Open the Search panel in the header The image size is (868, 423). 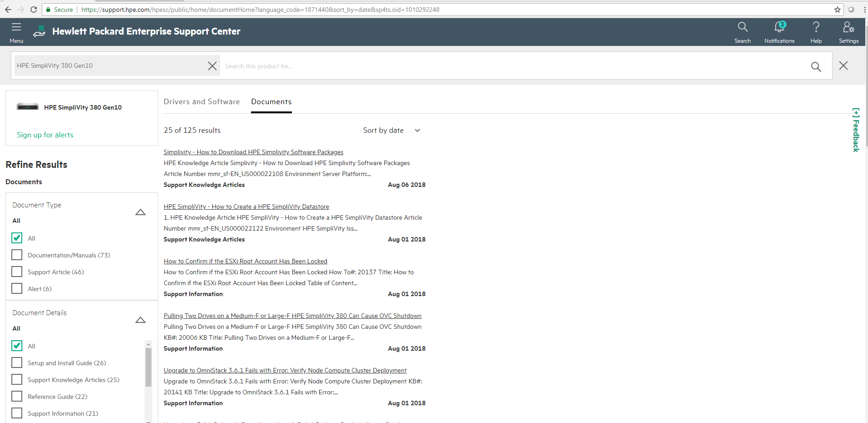742,31
